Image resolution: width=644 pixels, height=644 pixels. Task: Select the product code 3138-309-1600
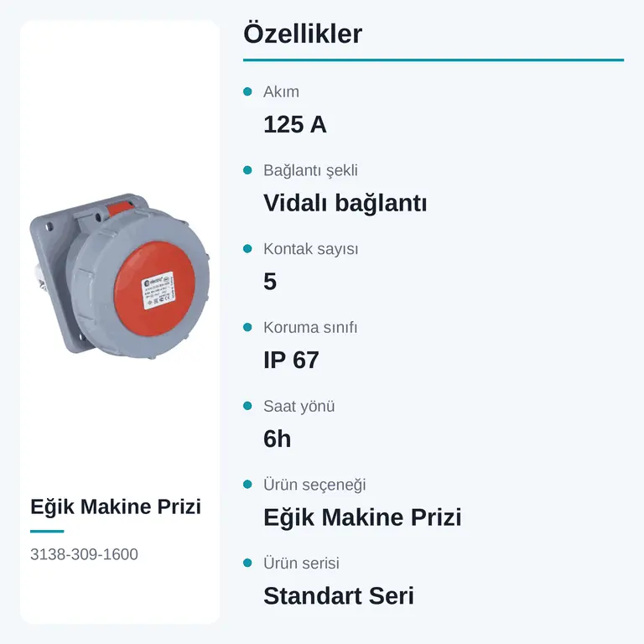(84, 554)
